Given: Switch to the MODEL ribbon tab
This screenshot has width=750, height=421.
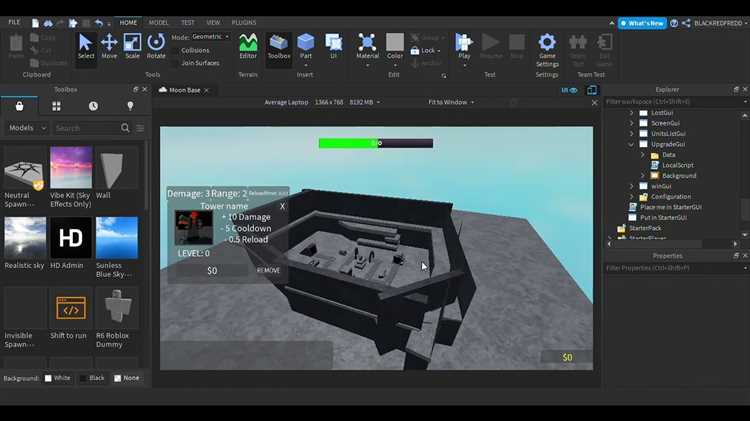Looking at the screenshot, I should pos(158,22).
